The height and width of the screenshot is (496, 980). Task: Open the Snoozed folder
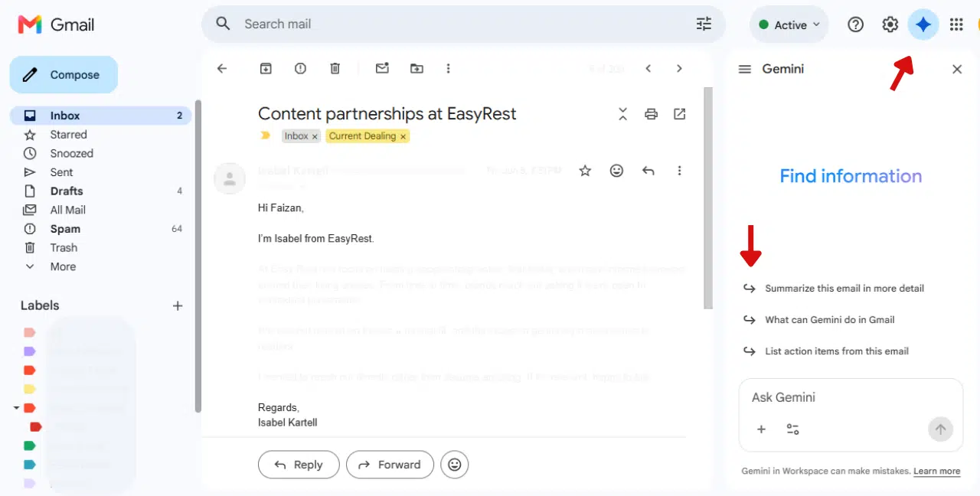[x=100, y=153]
